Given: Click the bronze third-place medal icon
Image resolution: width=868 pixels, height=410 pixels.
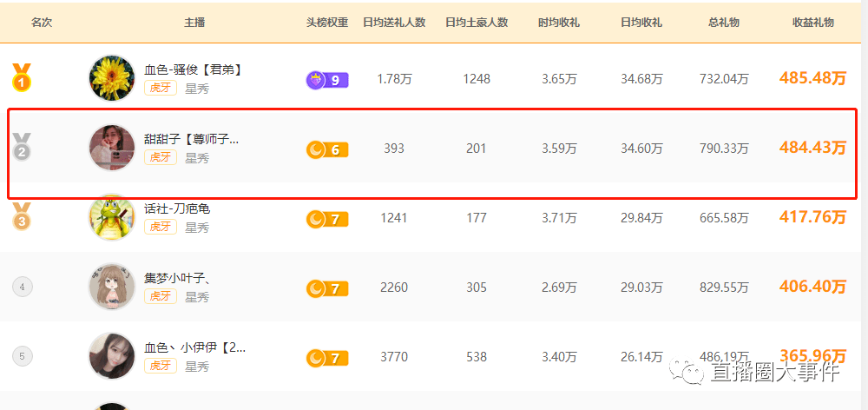Looking at the screenshot, I should click(22, 216).
